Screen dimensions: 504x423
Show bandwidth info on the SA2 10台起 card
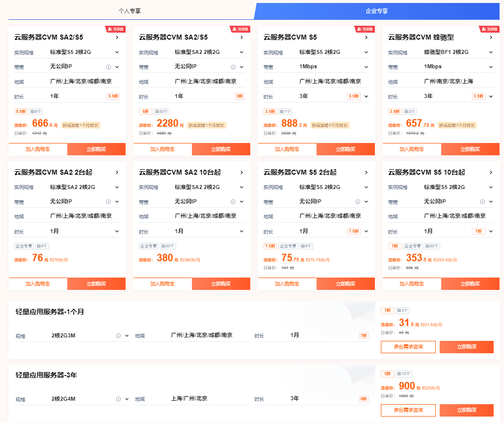pos(233,201)
